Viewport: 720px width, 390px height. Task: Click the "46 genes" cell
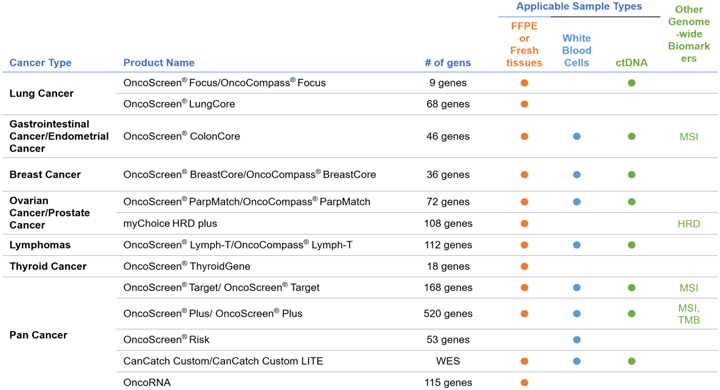(x=448, y=136)
